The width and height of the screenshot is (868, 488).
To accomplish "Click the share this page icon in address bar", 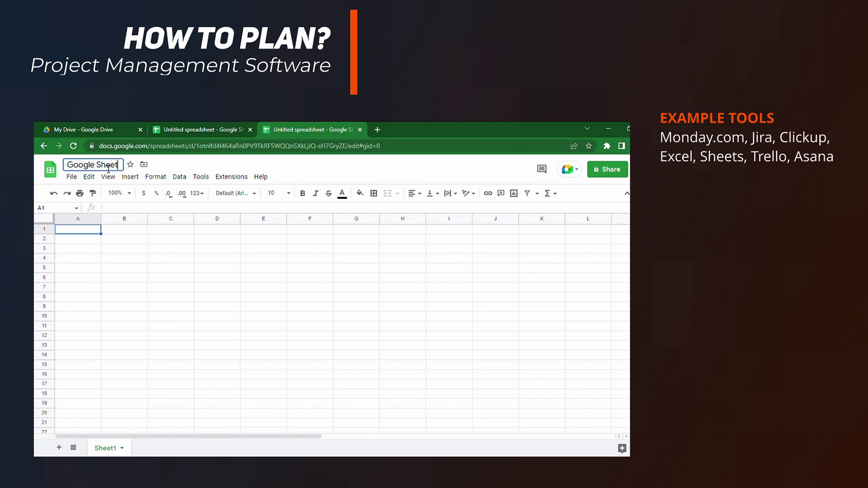I will coord(574,146).
